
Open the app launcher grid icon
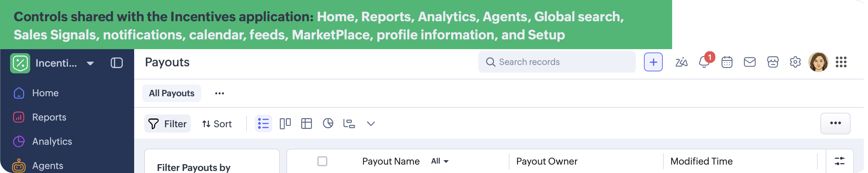(x=841, y=62)
